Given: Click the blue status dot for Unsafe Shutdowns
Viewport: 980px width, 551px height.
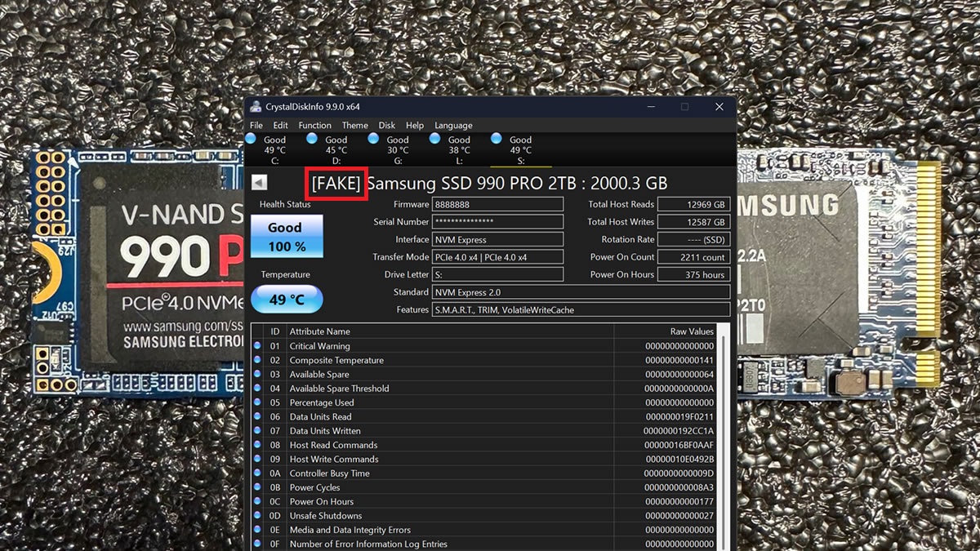Looking at the screenshot, I should [x=257, y=516].
